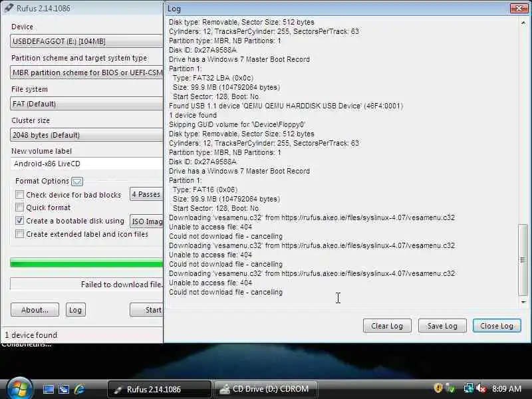This screenshot has width=532, height=399.
Task: Click the New volume label field
Action: (86, 164)
